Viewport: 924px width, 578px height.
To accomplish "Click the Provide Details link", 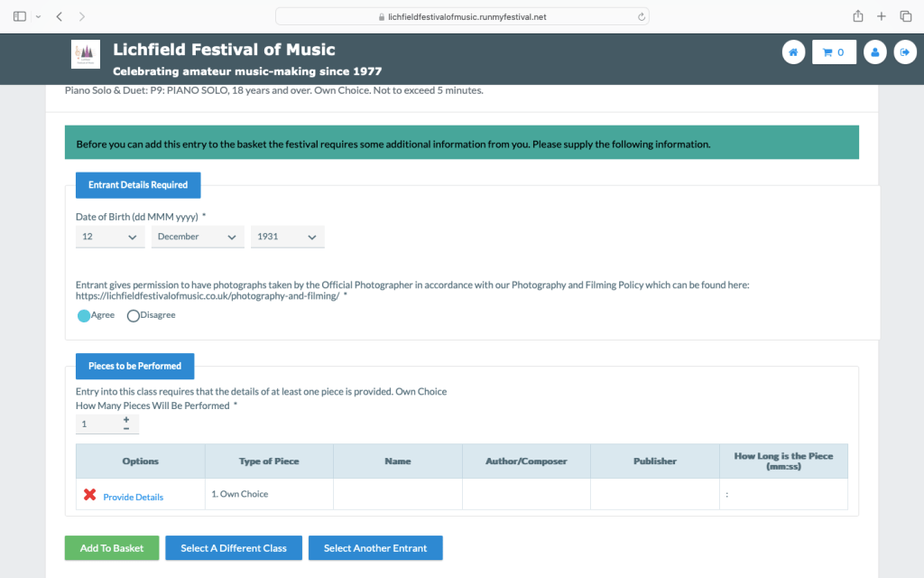I will (133, 497).
